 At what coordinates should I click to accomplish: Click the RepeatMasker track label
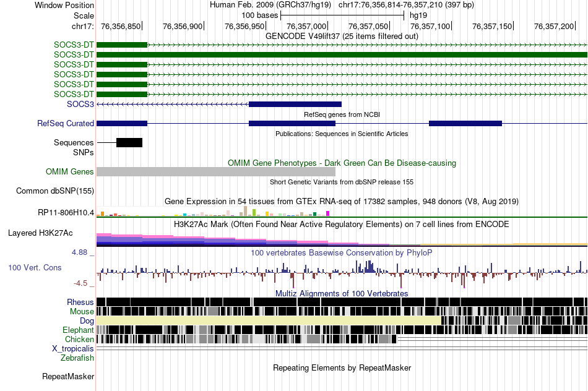click(68, 376)
